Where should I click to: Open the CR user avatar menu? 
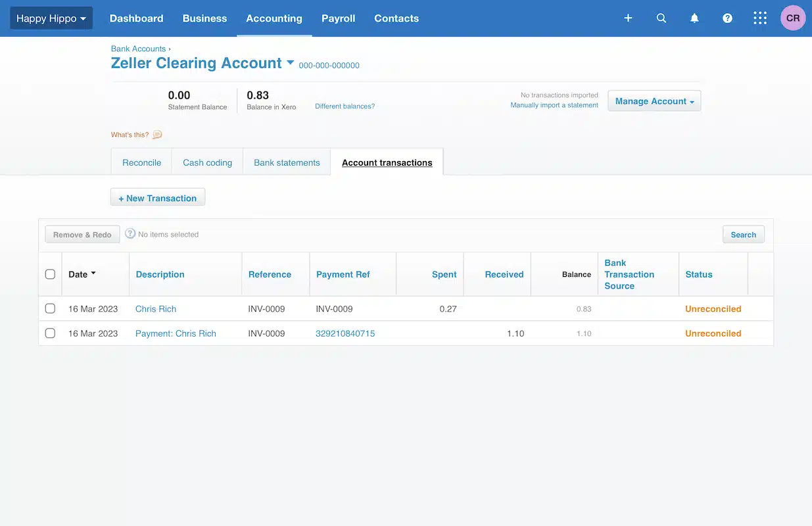(793, 18)
